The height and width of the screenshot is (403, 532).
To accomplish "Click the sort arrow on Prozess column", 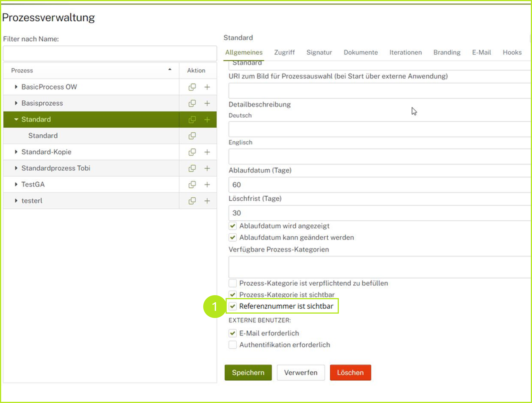I will (x=170, y=70).
